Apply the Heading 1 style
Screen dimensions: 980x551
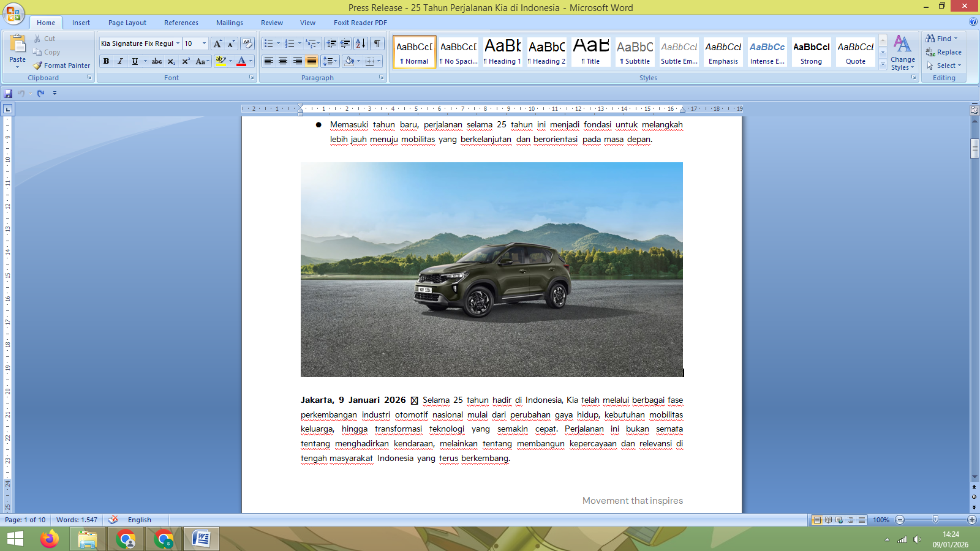point(502,51)
